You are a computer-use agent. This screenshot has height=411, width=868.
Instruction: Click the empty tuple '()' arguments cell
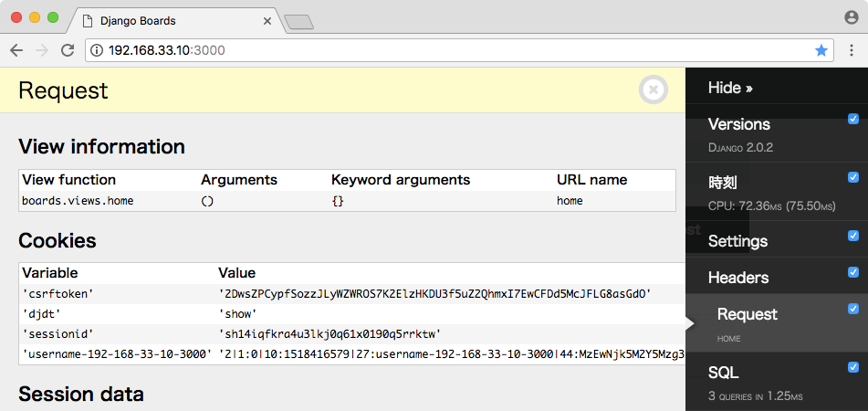207,201
